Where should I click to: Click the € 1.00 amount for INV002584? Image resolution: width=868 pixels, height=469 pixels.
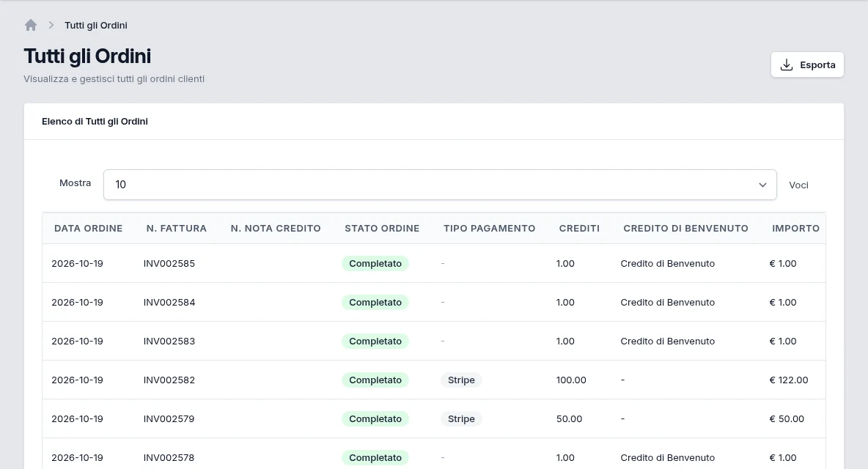pos(783,303)
